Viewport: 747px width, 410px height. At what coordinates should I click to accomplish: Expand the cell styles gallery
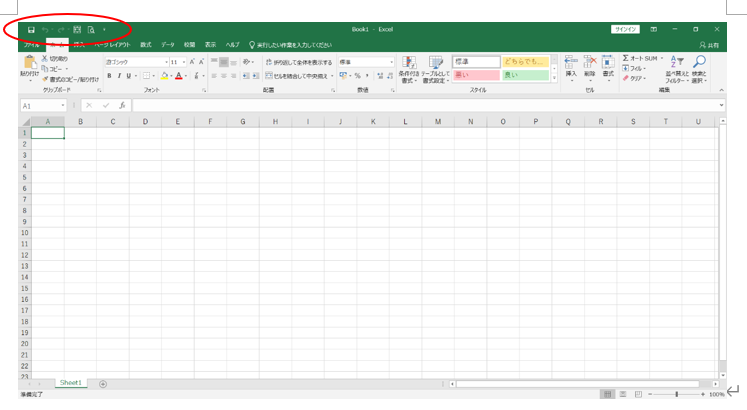click(x=554, y=78)
